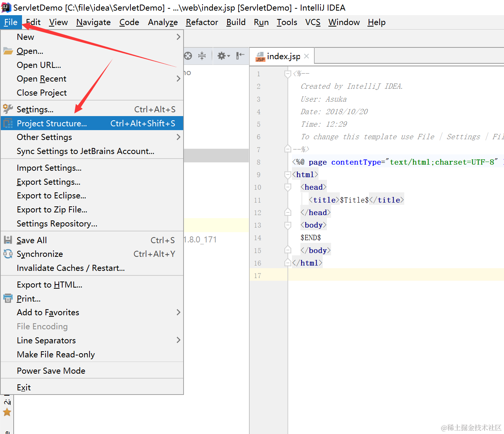
Task: Click the scroll-from-source target icon
Action: click(x=188, y=56)
